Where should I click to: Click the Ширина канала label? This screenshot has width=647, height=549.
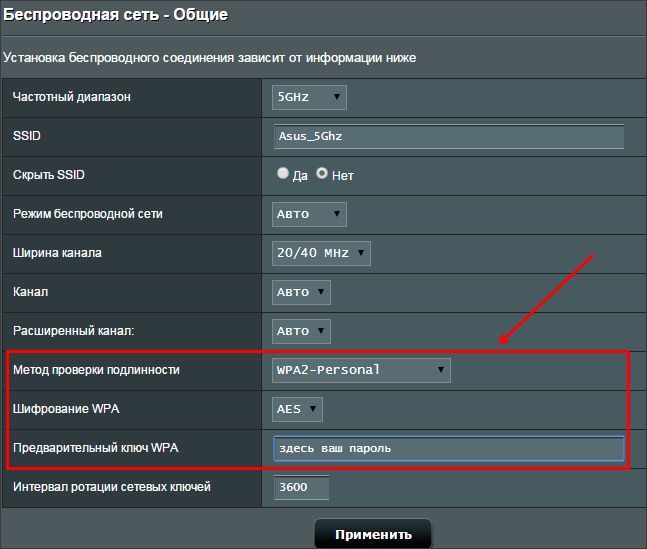[x=57, y=253]
